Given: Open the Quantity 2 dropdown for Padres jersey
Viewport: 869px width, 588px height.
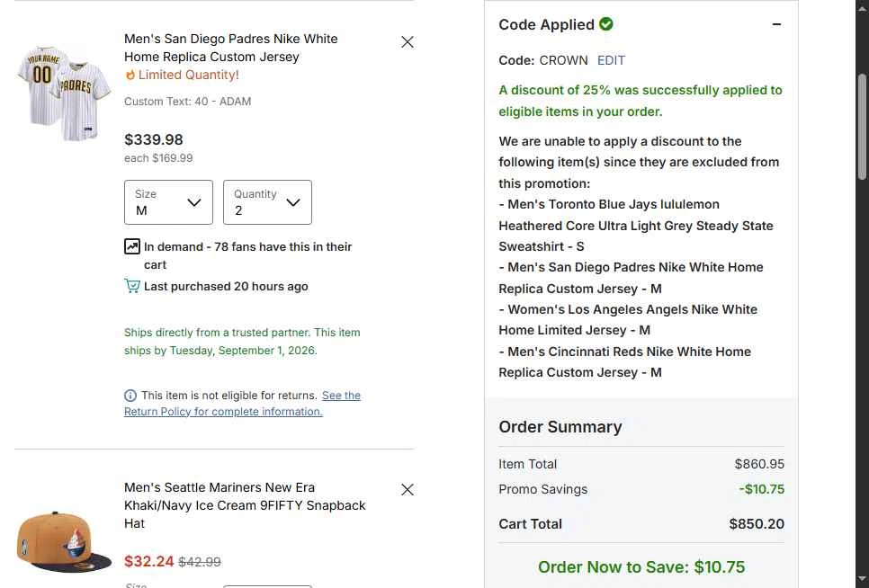Looking at the screenshot, I should [267, 202].
